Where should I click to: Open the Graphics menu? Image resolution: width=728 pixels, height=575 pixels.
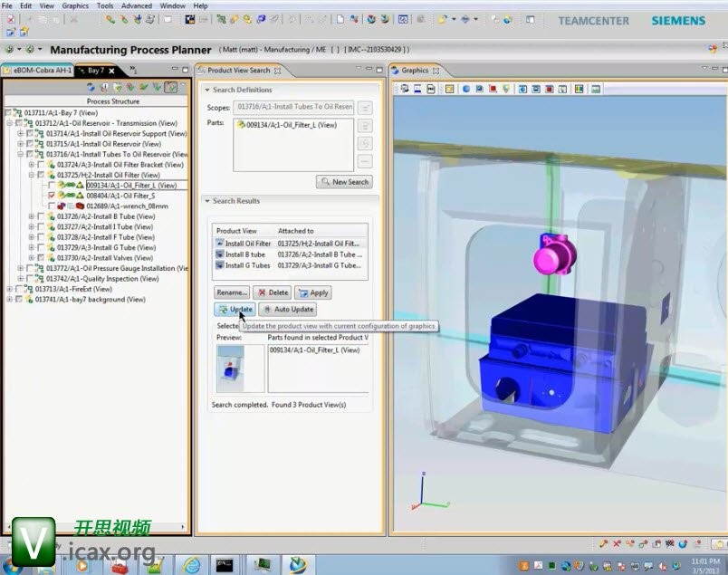coord(75,5)
